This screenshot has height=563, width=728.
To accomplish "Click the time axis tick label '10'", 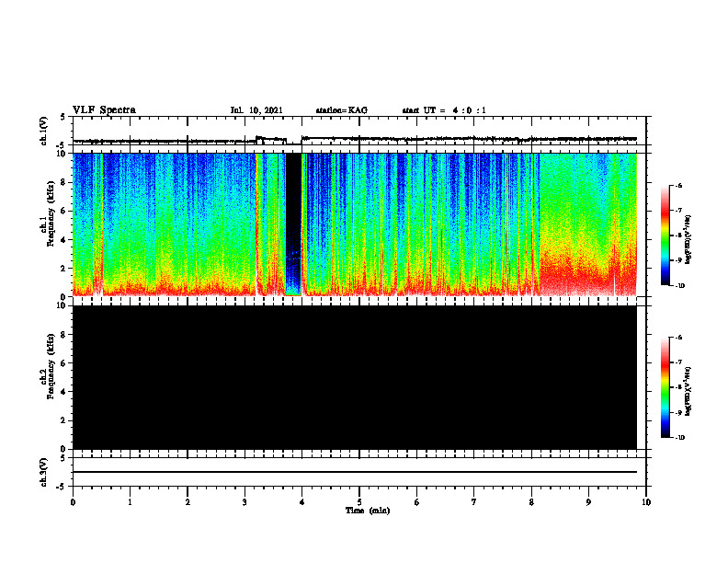I will tap(646, 502).
